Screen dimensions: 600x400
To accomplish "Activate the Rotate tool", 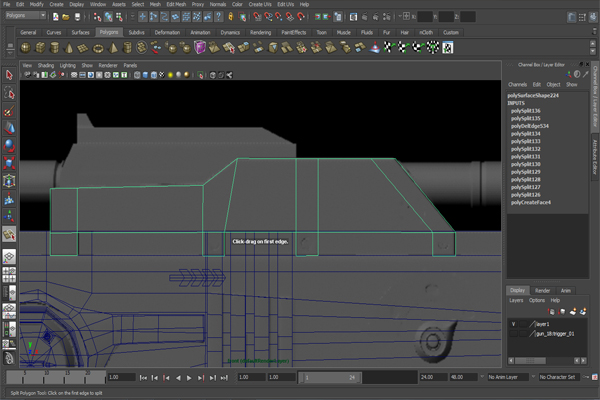I will coord(9,146).
